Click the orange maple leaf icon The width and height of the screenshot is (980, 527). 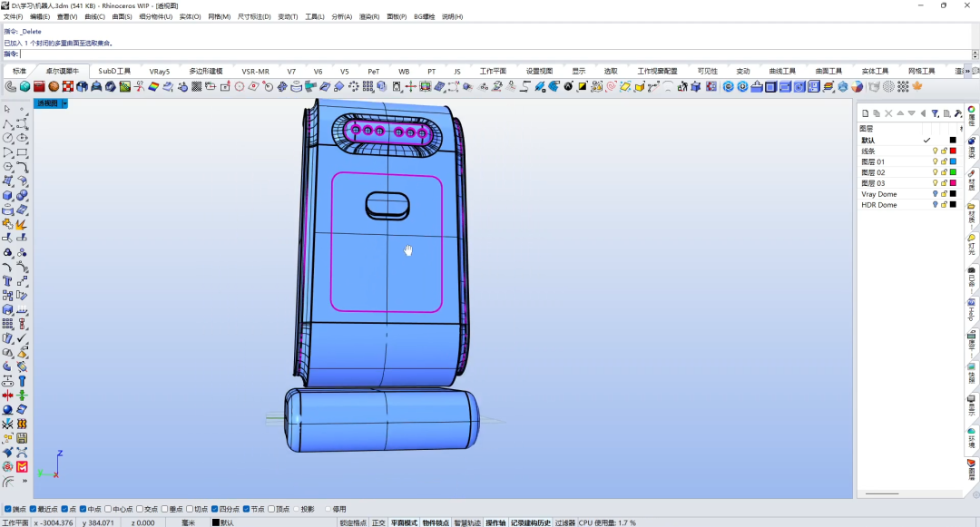(916, 87)
